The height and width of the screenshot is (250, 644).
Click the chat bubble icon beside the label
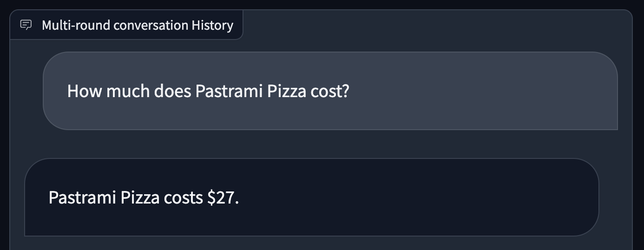[26, 25]
